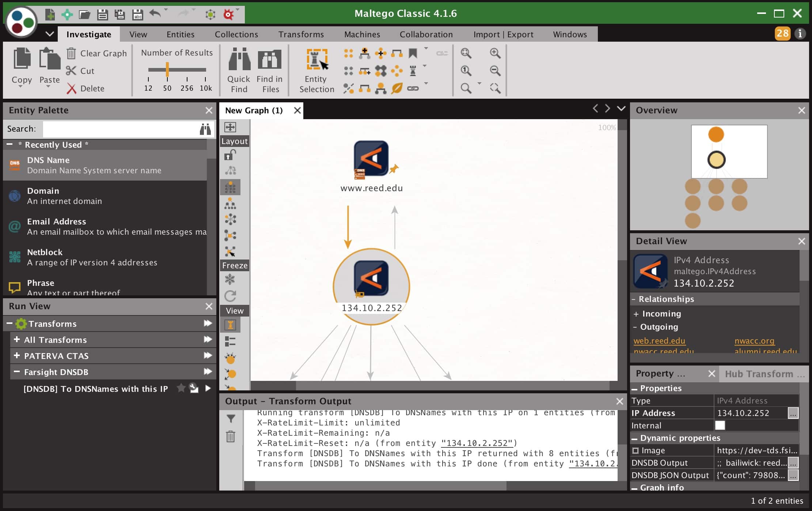Click the filter funnel in Output panel
This screenshot has width=812, height=511.
[231, 419]
